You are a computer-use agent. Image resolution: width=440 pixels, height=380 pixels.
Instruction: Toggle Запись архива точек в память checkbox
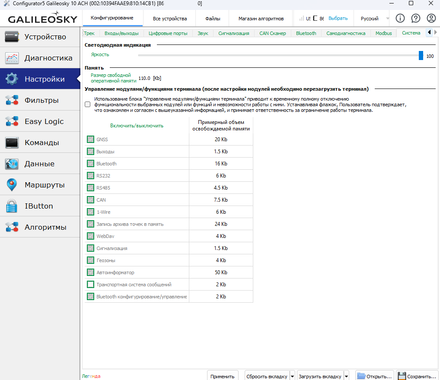[90, 224]
